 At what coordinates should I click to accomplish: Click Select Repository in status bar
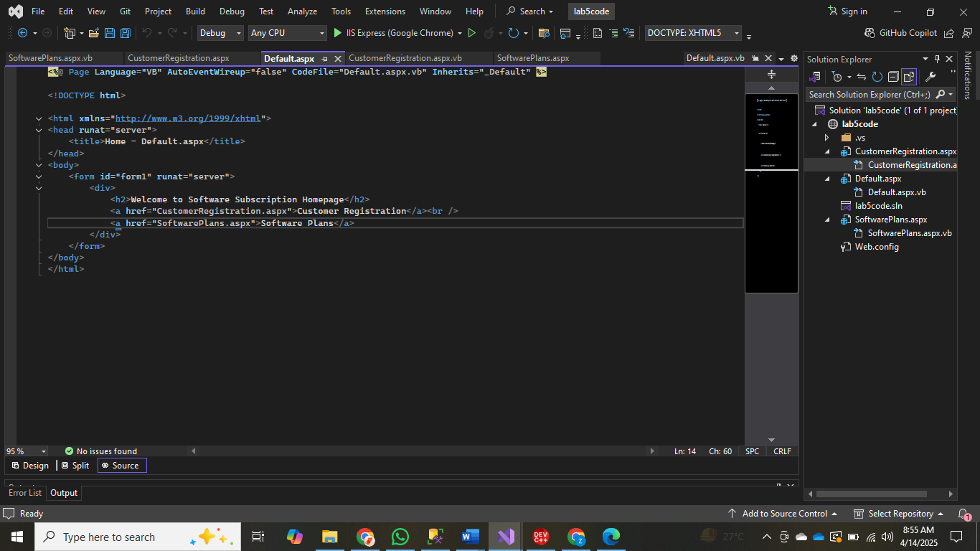click(900, 514)
